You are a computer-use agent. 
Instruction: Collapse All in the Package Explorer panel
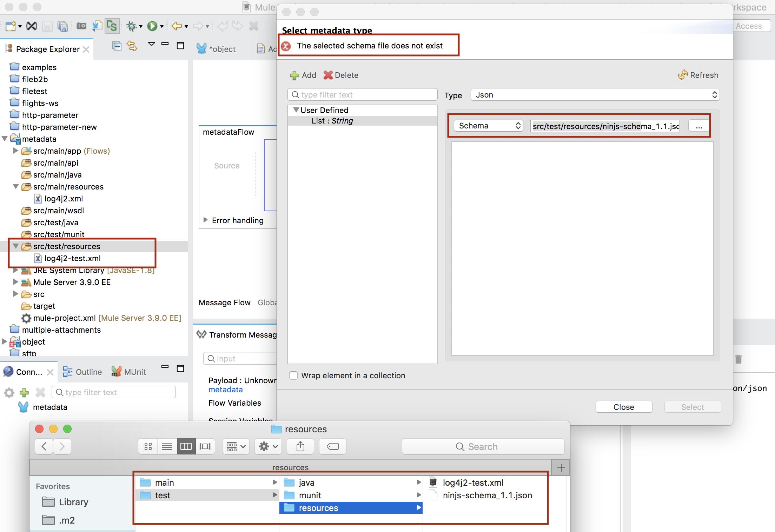pyautogui.click(x=117, y=46)
